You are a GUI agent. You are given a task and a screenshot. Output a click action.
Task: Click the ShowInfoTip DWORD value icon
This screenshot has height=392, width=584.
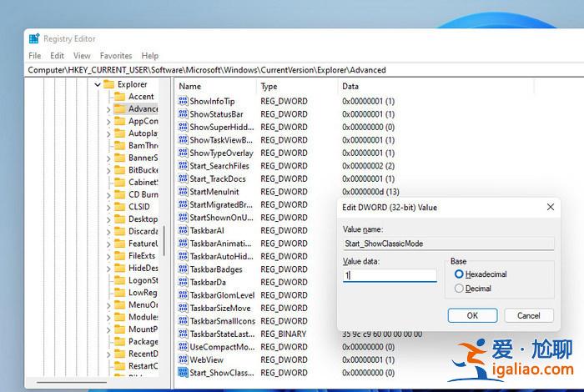pyautogui.click(x=183, y=102)
